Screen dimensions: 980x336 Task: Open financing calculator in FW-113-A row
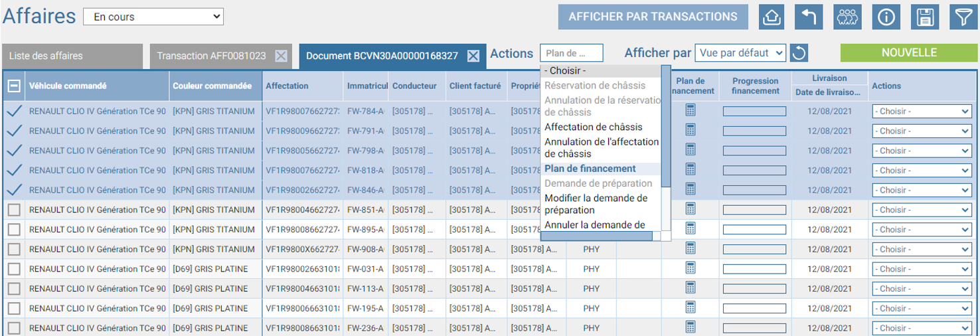(x=691, y=288)
